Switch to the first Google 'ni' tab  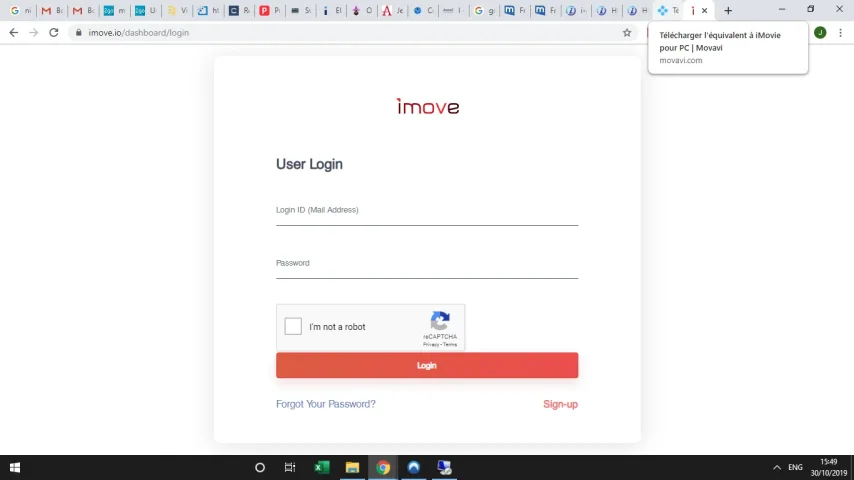coord(21,10)
